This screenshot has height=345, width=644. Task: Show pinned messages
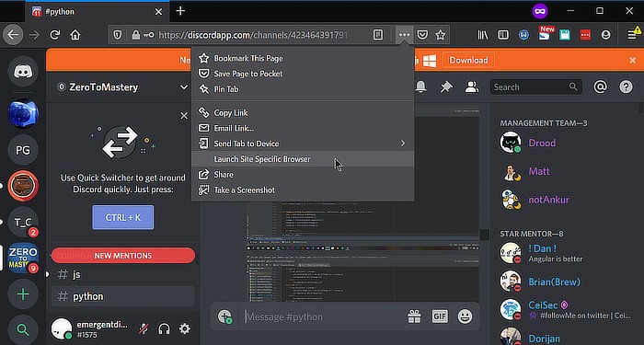(x=446, y=86)
